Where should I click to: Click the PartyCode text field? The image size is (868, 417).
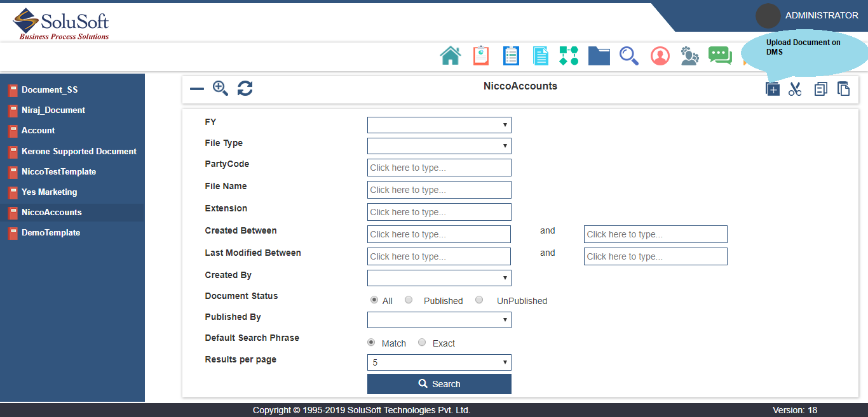tap(439, 168)
